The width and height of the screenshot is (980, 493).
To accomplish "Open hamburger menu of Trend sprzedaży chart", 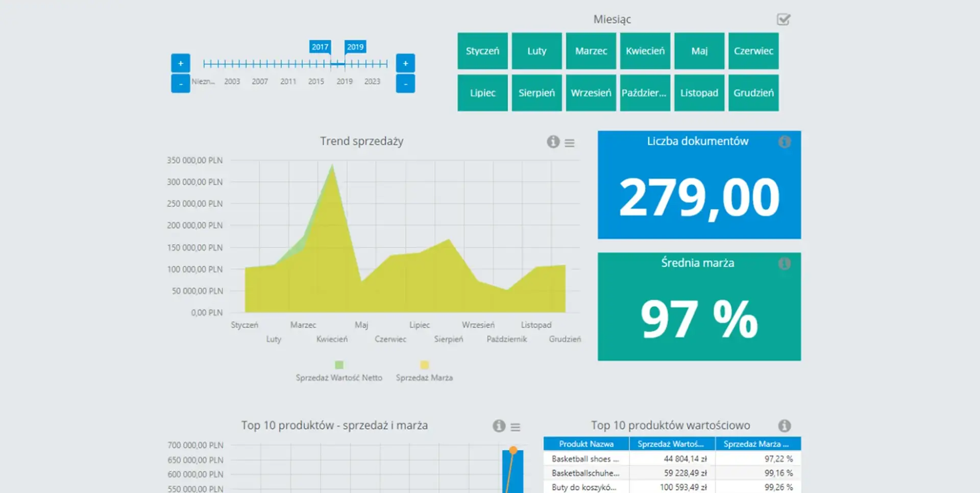I will [x=570, y=143].
